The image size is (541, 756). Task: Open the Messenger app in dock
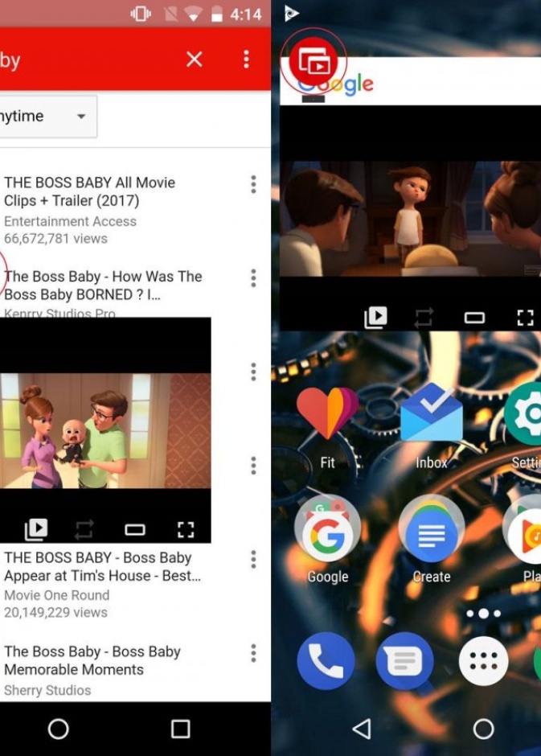[x=404, y=661]
